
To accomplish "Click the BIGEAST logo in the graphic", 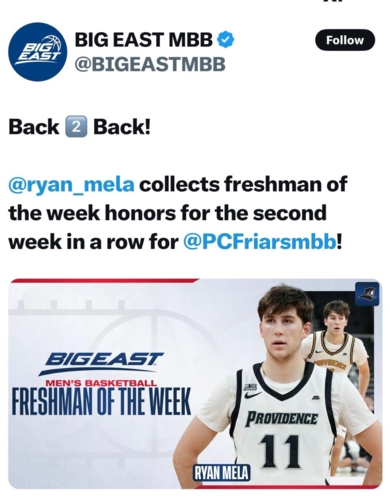I will click(101, 362).
